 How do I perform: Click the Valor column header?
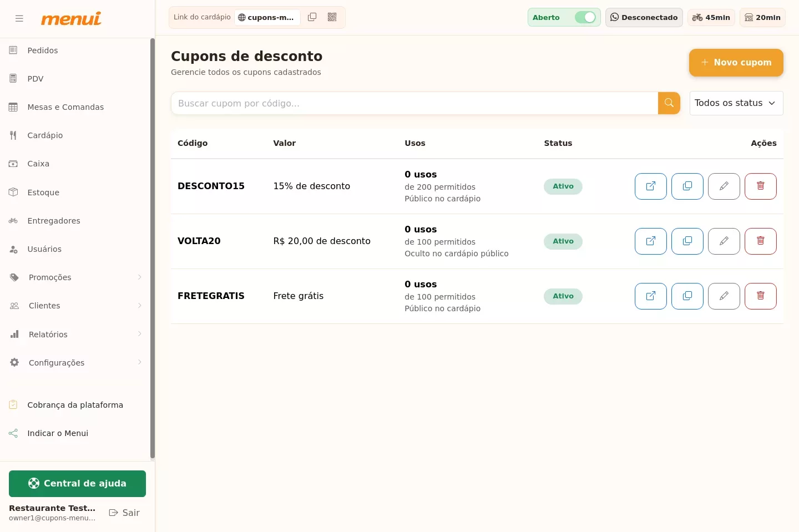tap(285, 143)
